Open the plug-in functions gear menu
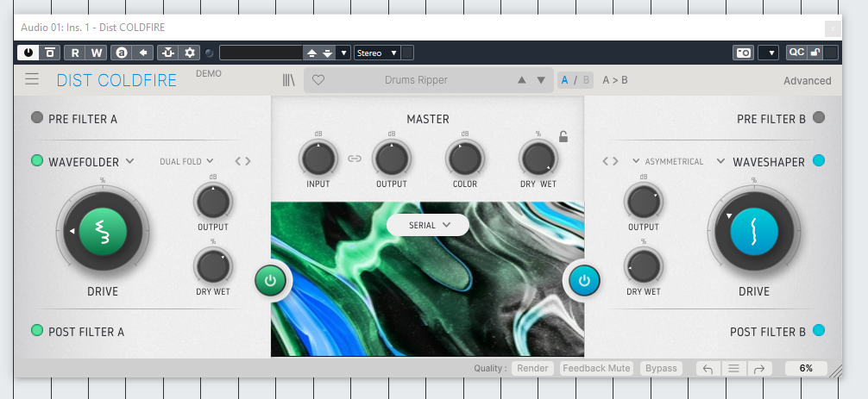Image resolution: width=868 pixels, height=399 pixels. point(189,53)
